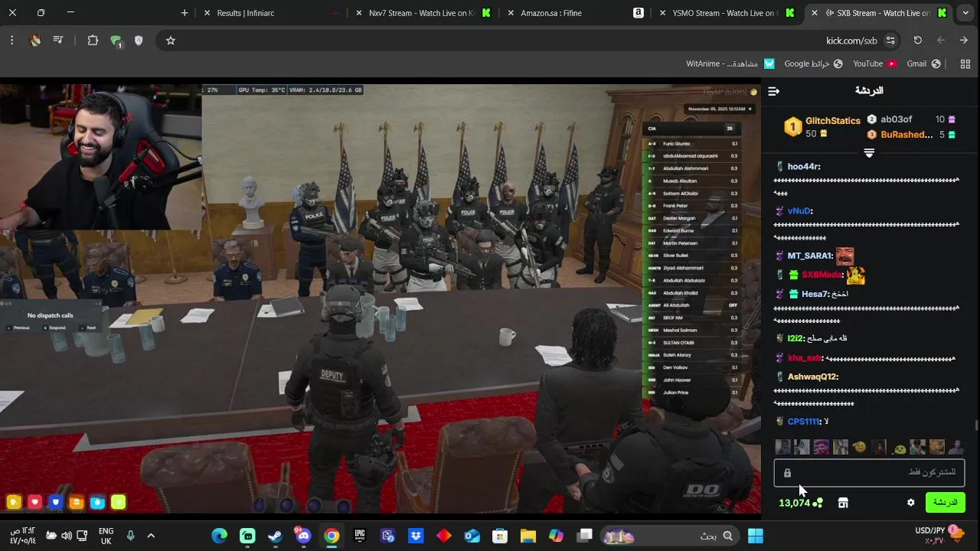Viewport: 980px width, 551px height.
Task: Click username vNuD in chat
Action: [799, 211]
